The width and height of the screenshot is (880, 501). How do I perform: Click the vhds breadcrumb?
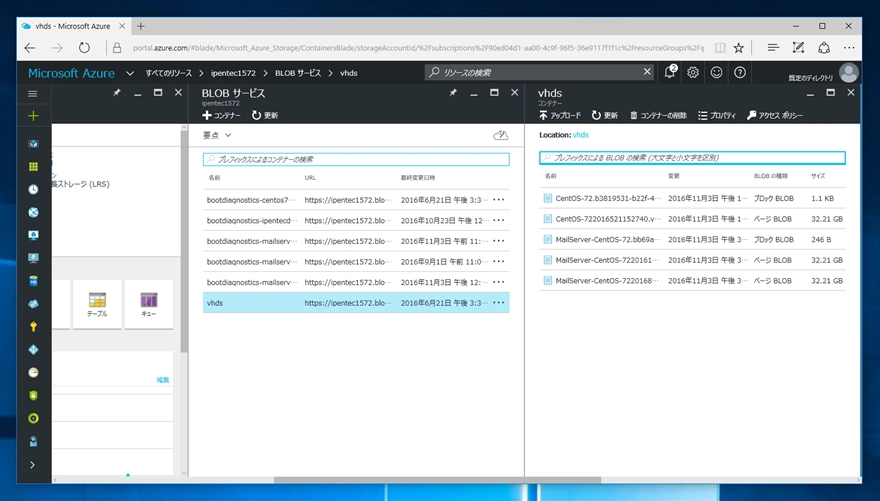[349, 73]
